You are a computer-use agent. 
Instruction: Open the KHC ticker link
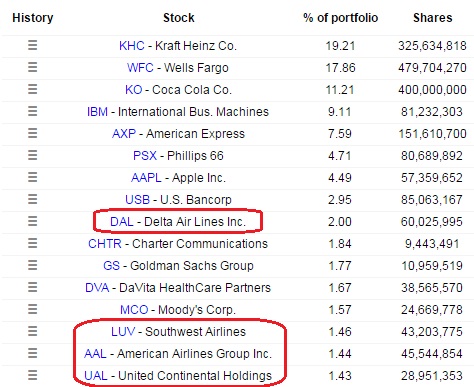132,46
